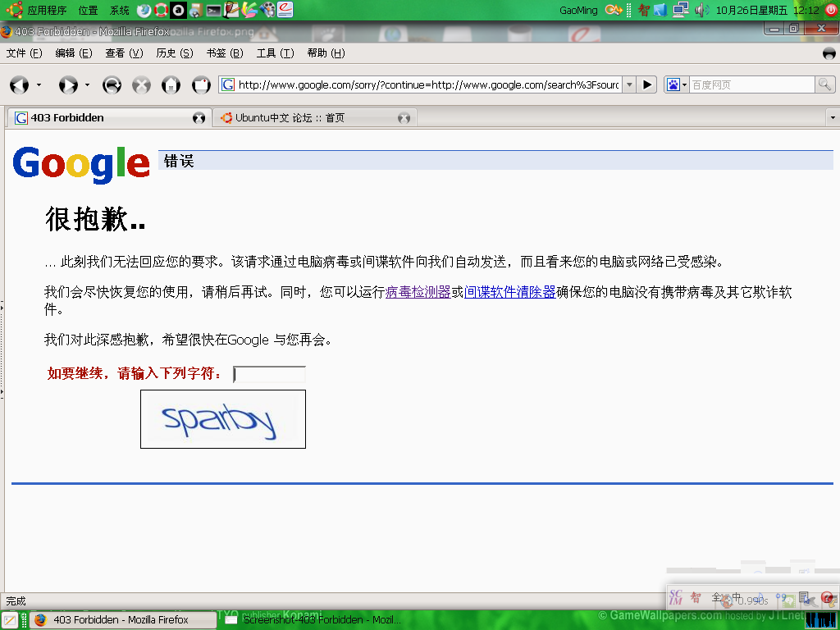Click the 如要继续，请输入下列字符 prompt text
This screenshot has width=840, height=630.
(135, 373)
